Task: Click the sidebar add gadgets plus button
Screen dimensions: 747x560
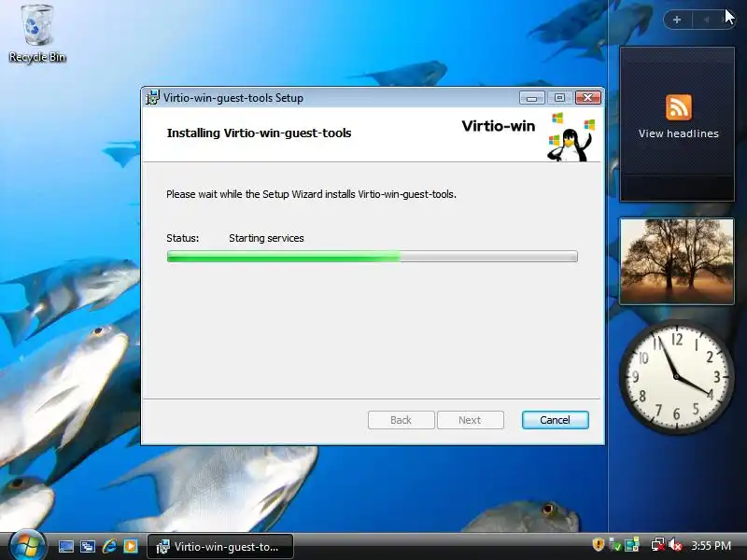Action: 677,20
